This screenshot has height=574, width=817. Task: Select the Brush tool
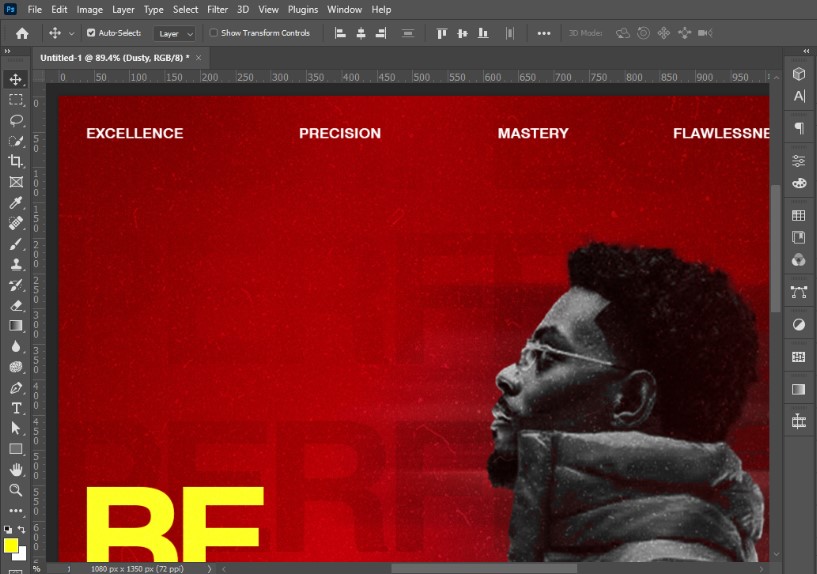click(16, 243)
